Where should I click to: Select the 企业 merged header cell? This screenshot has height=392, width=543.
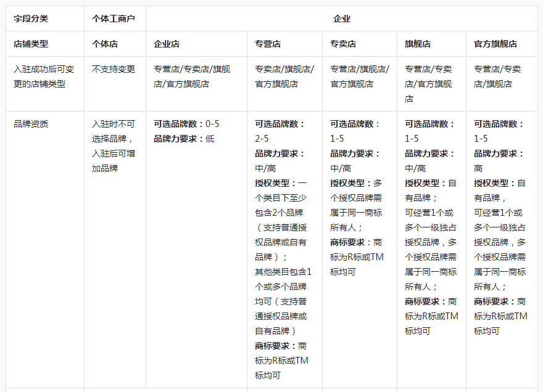pos(342,18)
